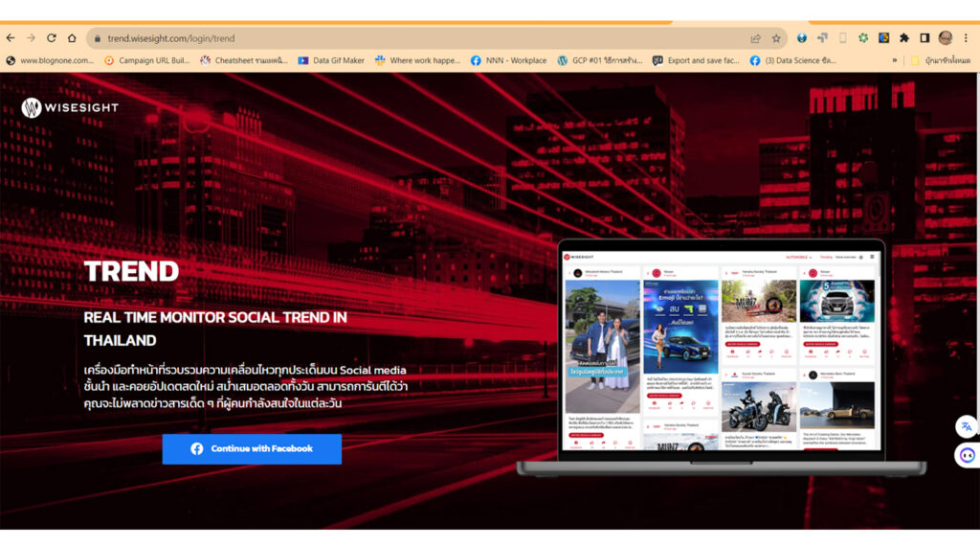Click the translate floating icon

point(967,426)
